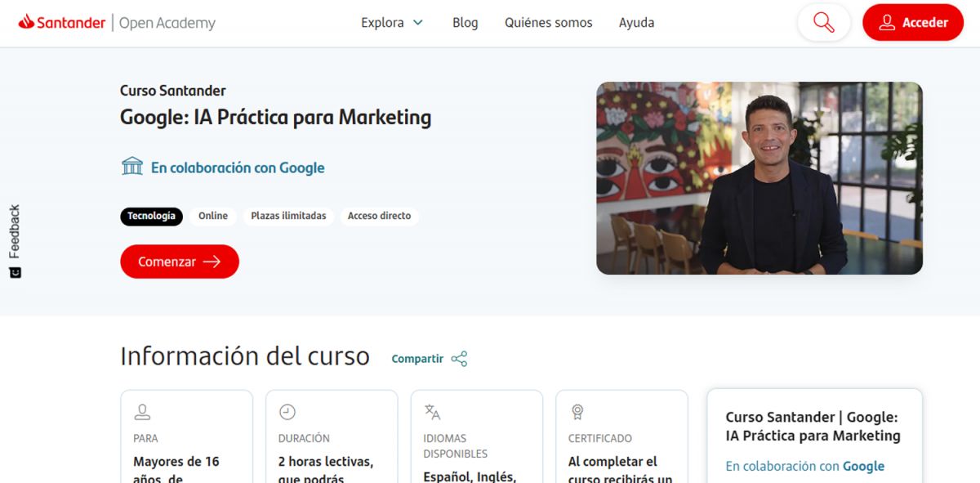Click the Santander flame logo
Image resolution: width=980 pixels, height=483 pixels.
(x=27, y=22)
